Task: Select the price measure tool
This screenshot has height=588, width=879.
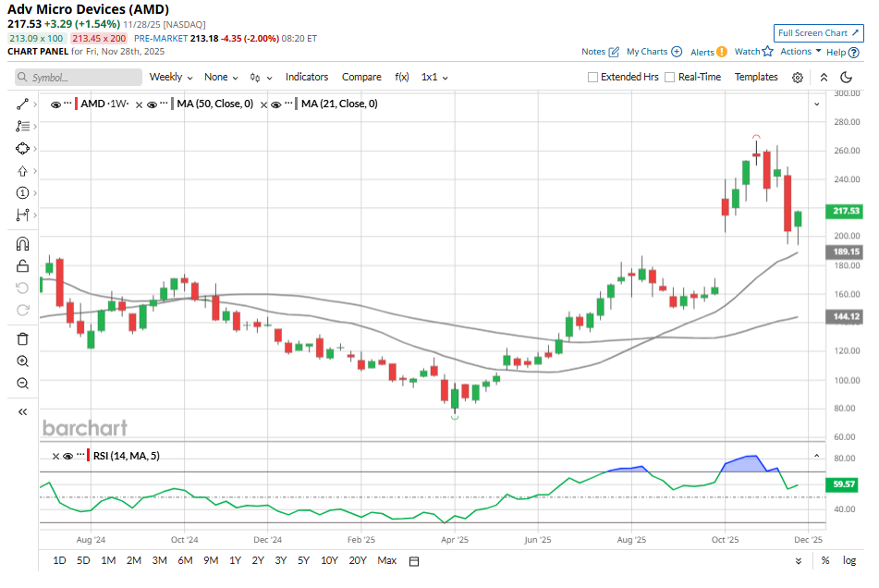Action: 22,215
